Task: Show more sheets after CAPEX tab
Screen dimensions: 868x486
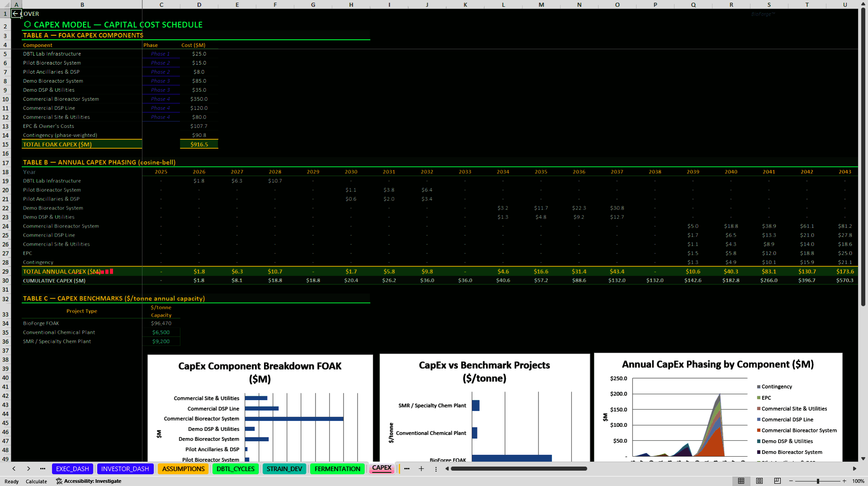Action: click(407, 469)
